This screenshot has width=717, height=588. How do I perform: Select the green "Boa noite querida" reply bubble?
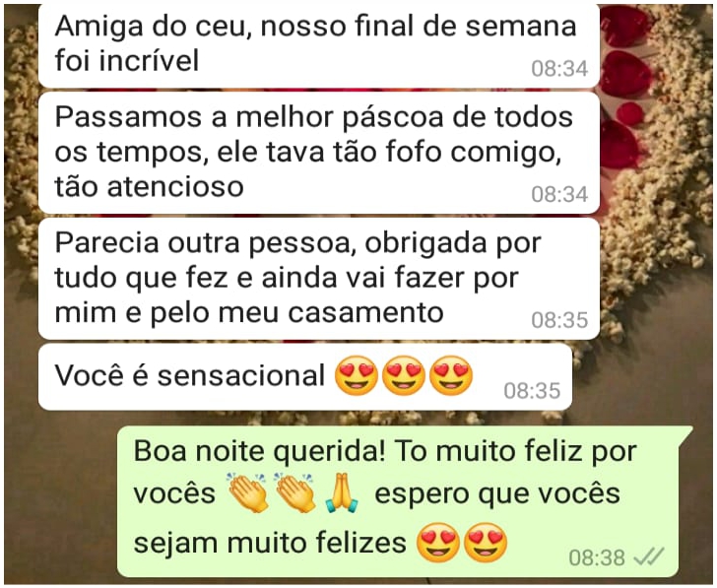point(405,501)
